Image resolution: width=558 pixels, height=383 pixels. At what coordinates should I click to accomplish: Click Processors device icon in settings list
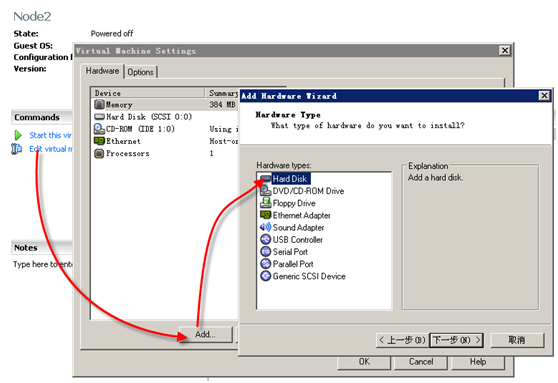click(x=99, y=153)
